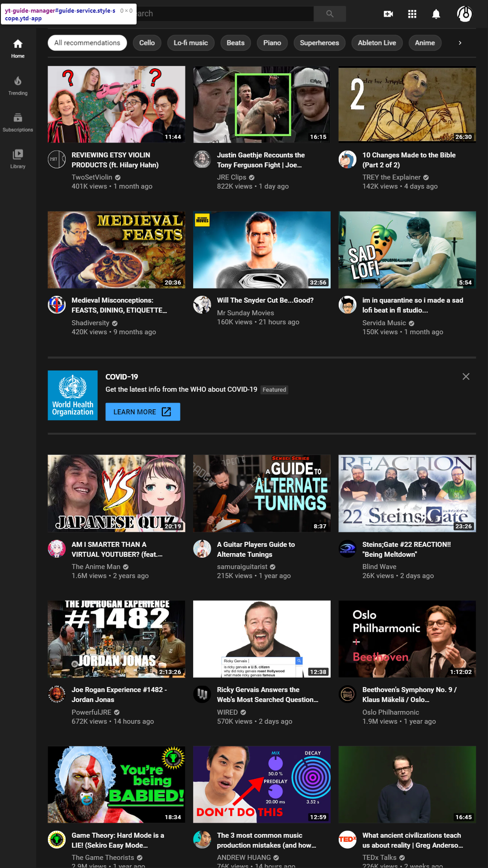Open Subscriptions from the sidebar

pyautogui.click(x=18, y=122)
